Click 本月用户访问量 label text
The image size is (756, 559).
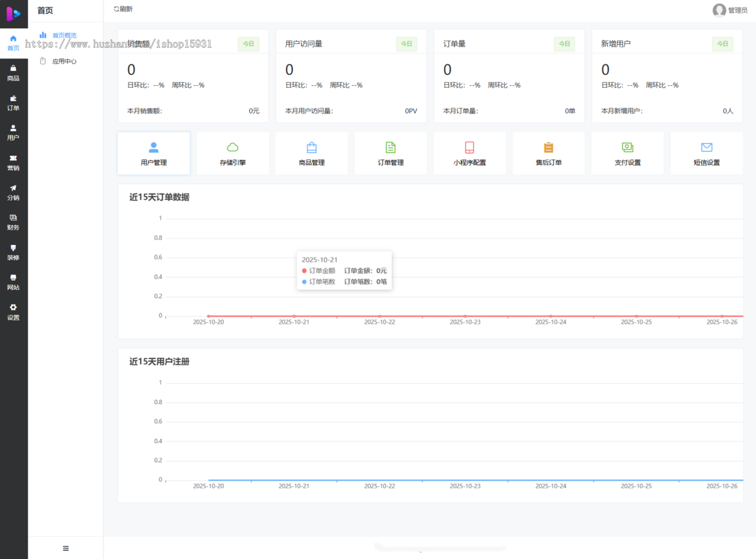(x=309, y=111)
